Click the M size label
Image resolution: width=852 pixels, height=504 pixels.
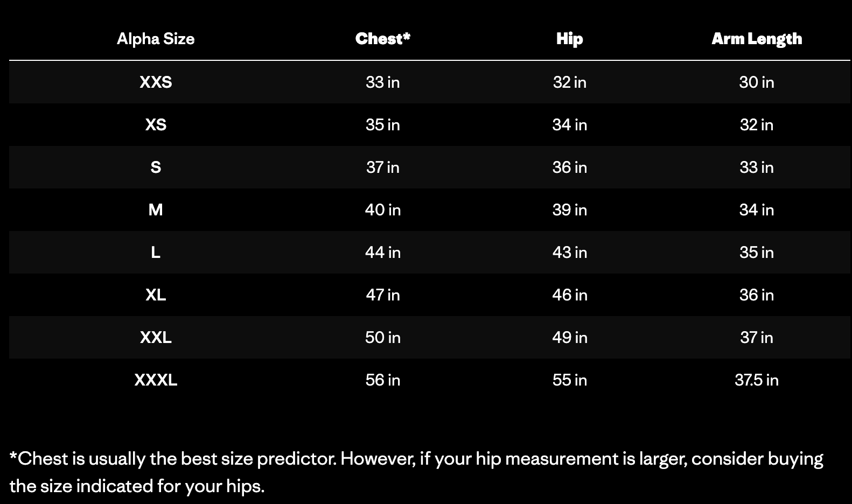156,209
